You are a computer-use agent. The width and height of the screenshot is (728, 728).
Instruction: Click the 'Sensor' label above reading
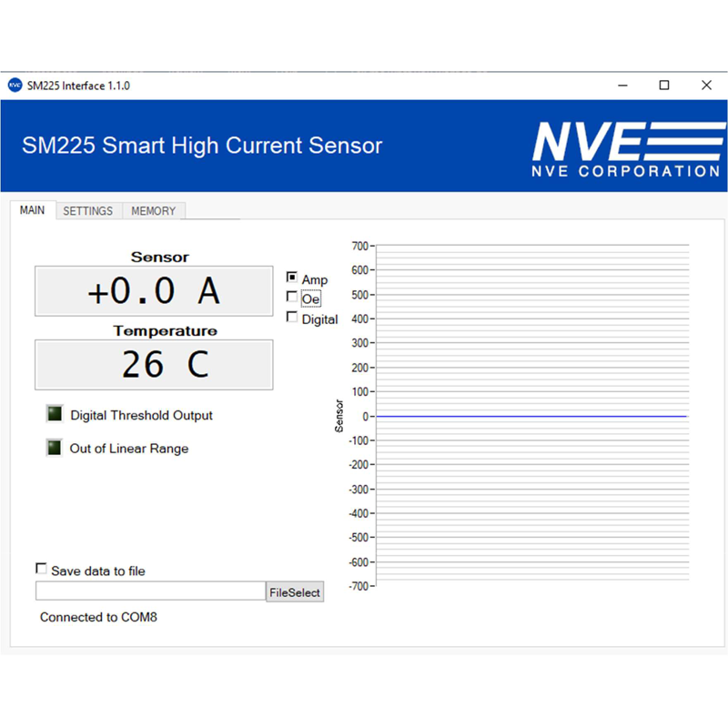click(x=160, y=257)
